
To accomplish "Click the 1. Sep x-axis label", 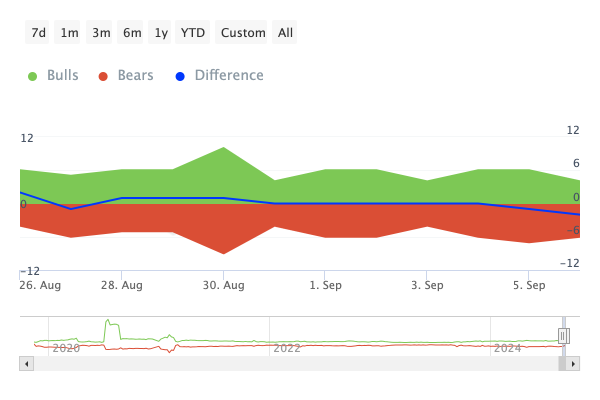I will click(x=325, y=285).
